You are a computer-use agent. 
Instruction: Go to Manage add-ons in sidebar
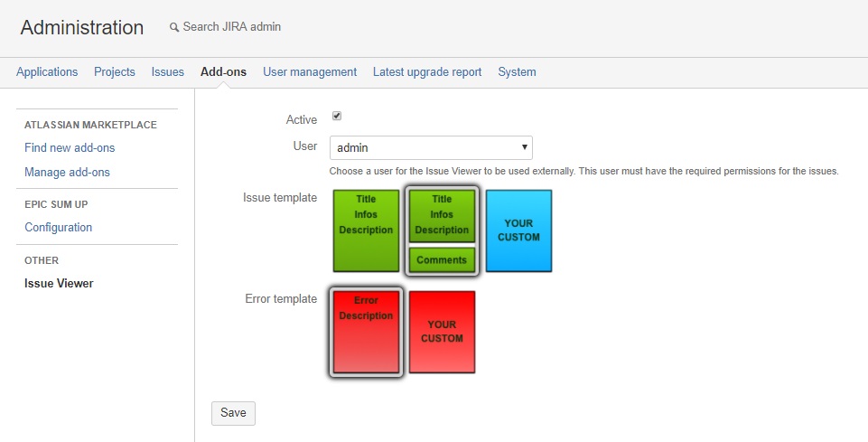pyautogui.click(x=67, y=172)
